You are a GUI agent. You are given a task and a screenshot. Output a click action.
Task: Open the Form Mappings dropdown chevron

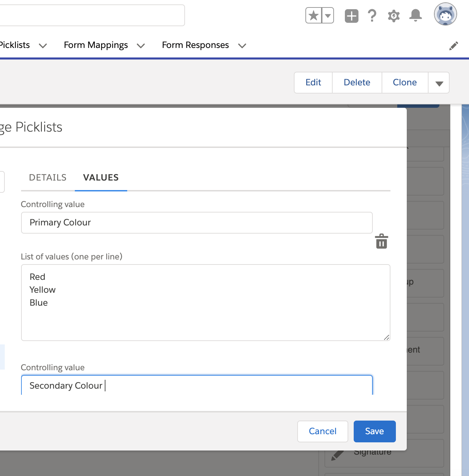(141, 46)
